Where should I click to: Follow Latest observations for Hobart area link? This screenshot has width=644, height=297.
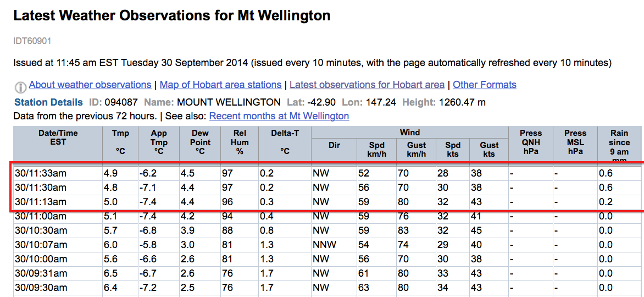point(367,85)
